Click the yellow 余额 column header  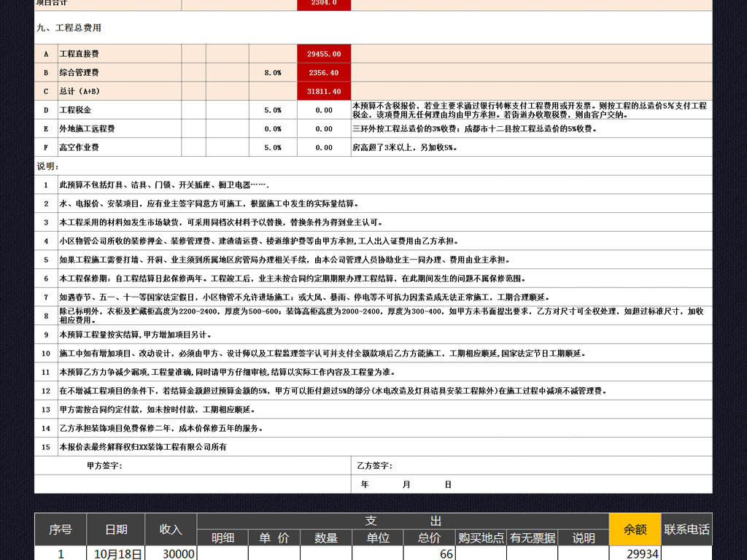point(635,529)
